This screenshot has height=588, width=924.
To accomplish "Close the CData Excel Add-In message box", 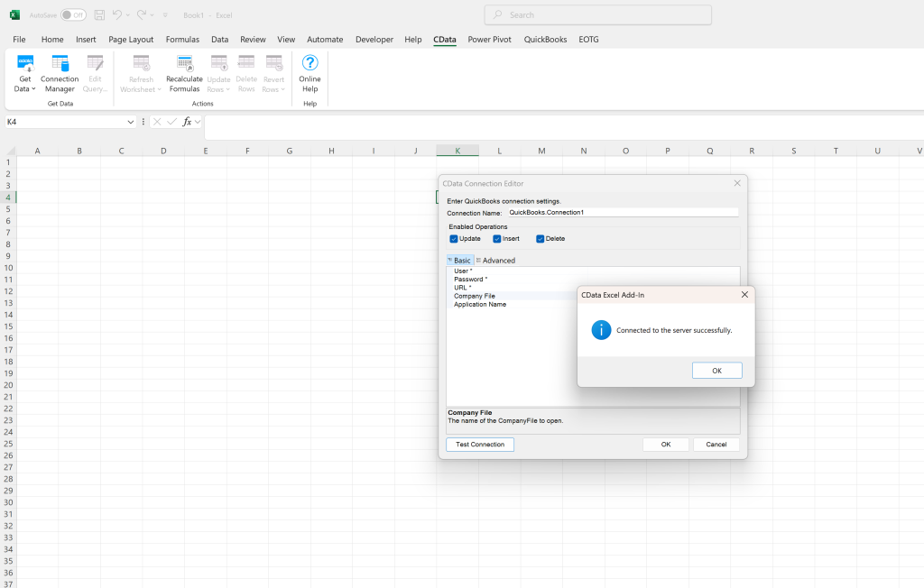I will (x=744, y=295).
